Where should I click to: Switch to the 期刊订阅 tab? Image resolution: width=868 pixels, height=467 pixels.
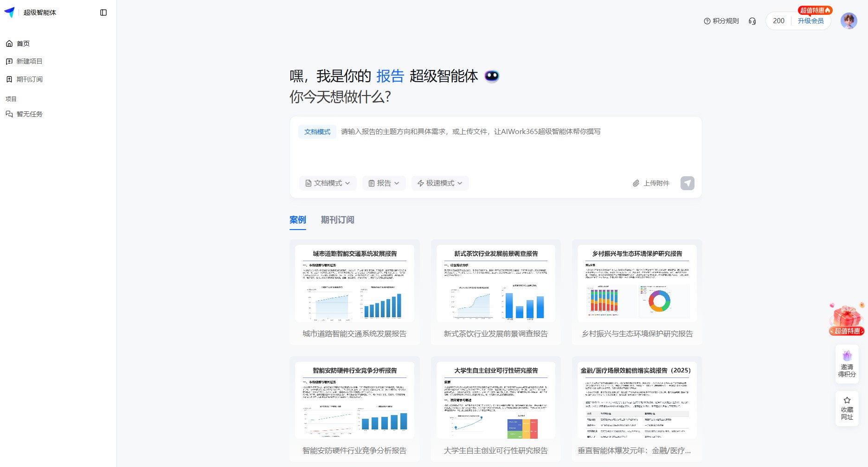[338, 220]
